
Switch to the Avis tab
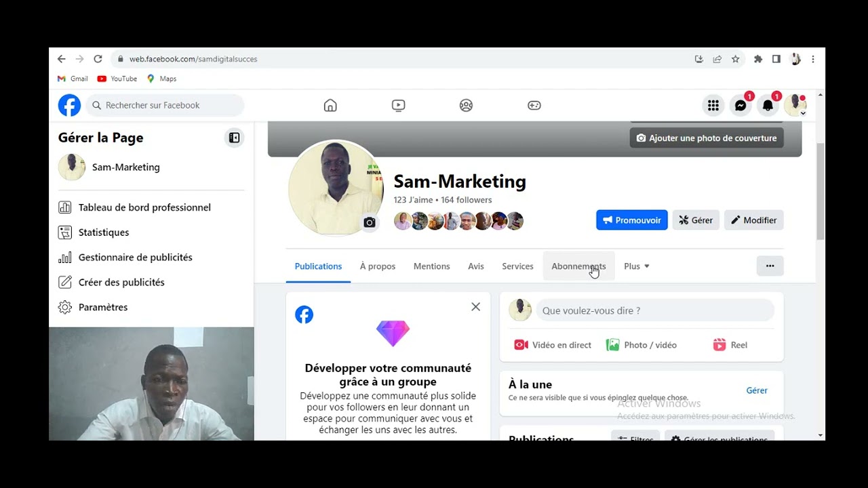point(476,266)
